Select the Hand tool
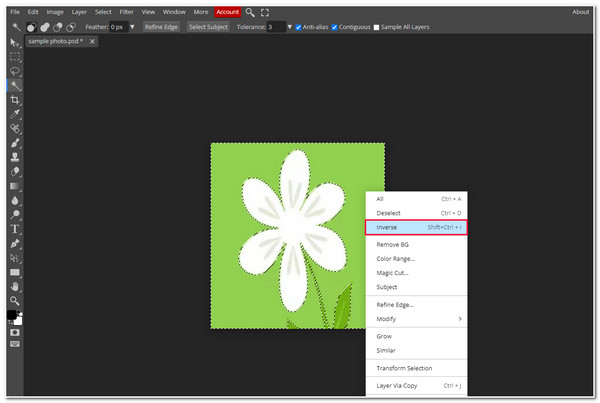600x403 pixels. [15, 286]
